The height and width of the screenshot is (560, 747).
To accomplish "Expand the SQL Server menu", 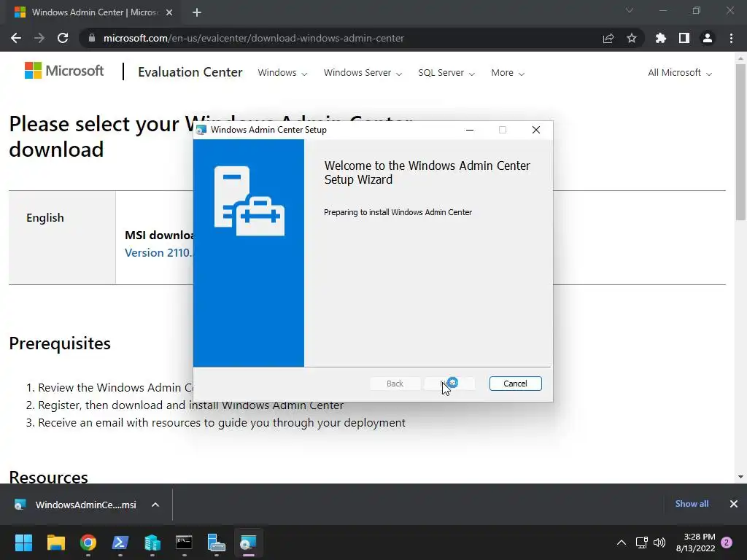I will 446,73.
